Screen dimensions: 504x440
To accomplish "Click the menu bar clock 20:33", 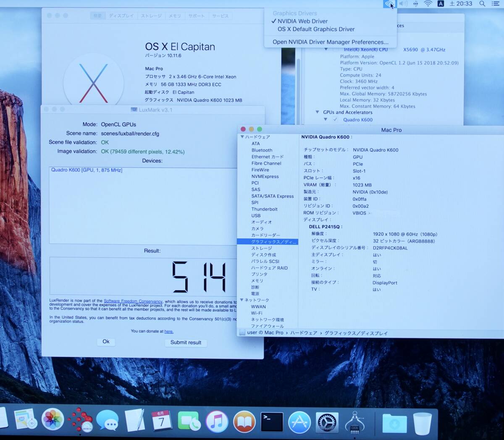I will tap(461, 4).
